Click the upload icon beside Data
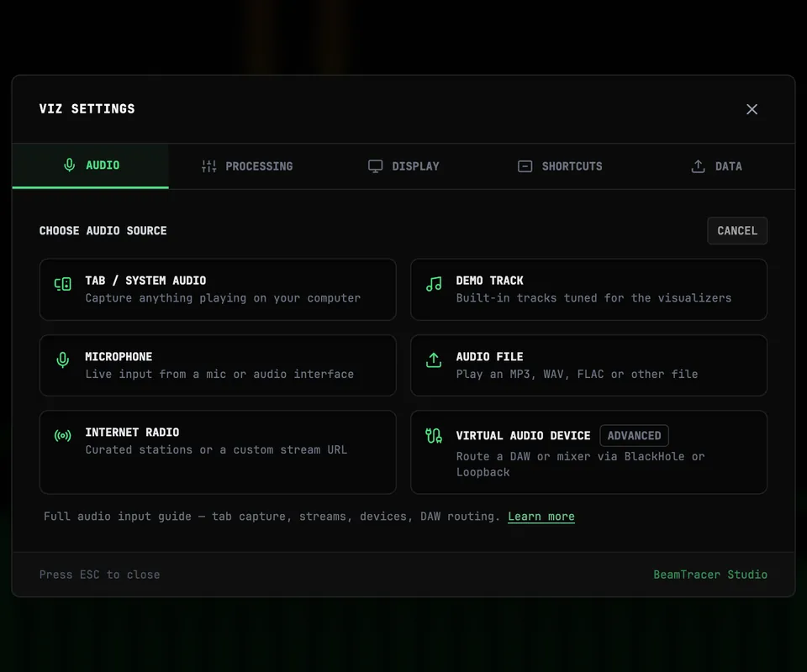Image resolution: width=807 pixels, height=672 pixels. [698, 166]
